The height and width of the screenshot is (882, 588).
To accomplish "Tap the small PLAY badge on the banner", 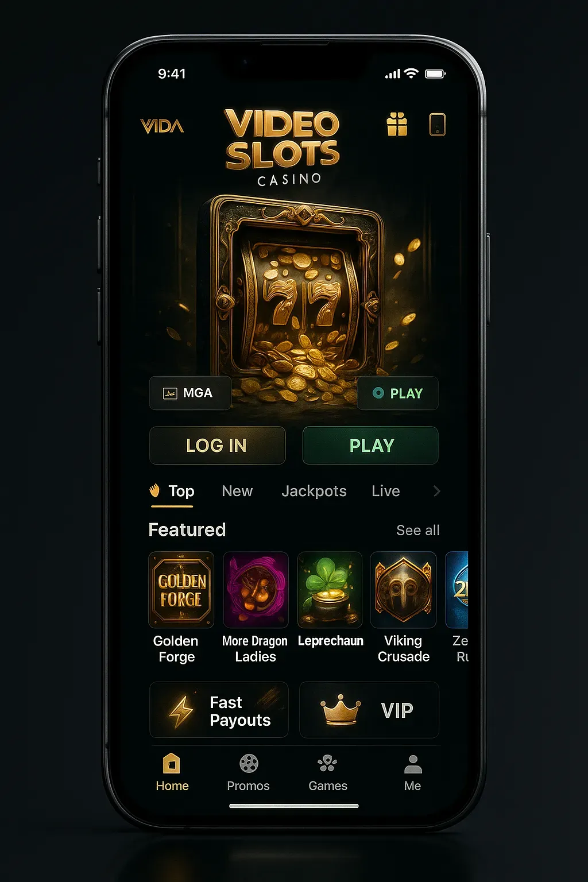I will tap(398, 393).
